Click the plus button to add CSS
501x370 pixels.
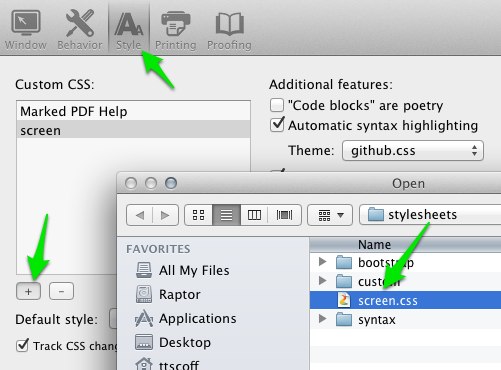click(28, 291)
